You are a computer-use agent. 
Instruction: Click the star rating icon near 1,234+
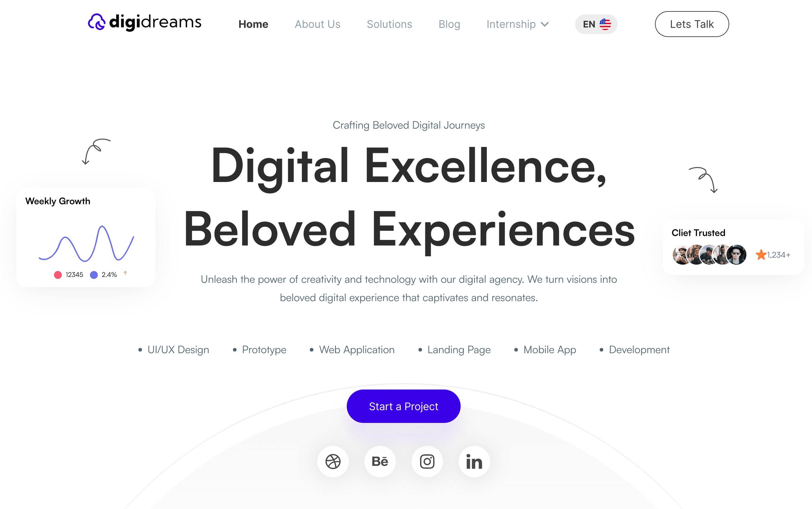click(x=760, y=254)
